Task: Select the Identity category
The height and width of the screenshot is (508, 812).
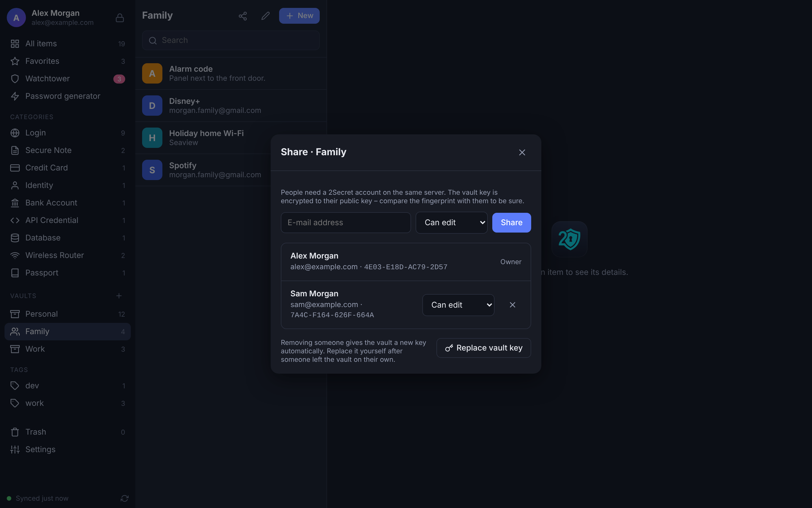Action: (67, 185)
